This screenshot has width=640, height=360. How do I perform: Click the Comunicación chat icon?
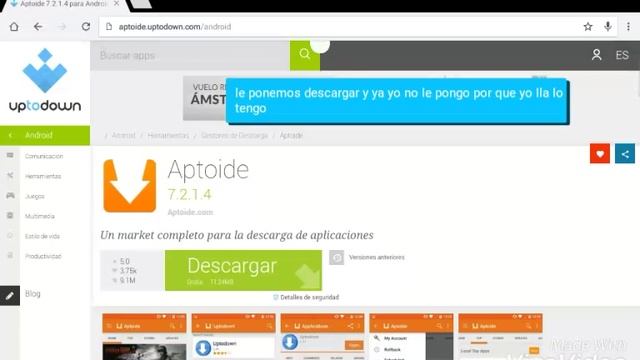[x=10, y=155]
